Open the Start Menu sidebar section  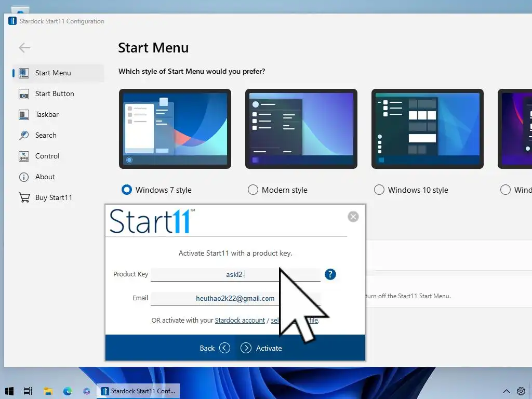(58, 73)
